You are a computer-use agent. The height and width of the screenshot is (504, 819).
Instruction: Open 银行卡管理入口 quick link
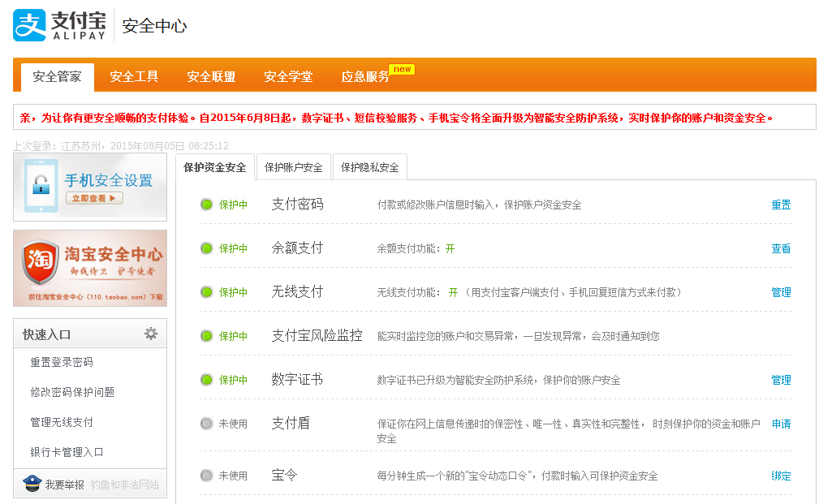click(67, 452)
